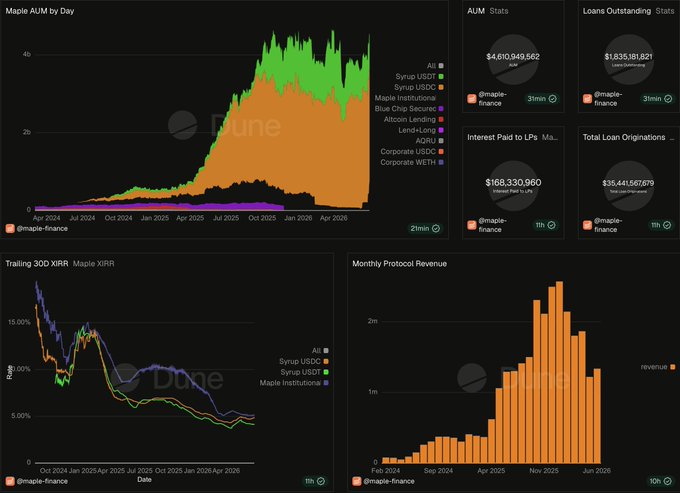Click the 21min refresh status check icon
Image resolution: width=680 pixels, height=493 pixels.
tap(436, 229)
